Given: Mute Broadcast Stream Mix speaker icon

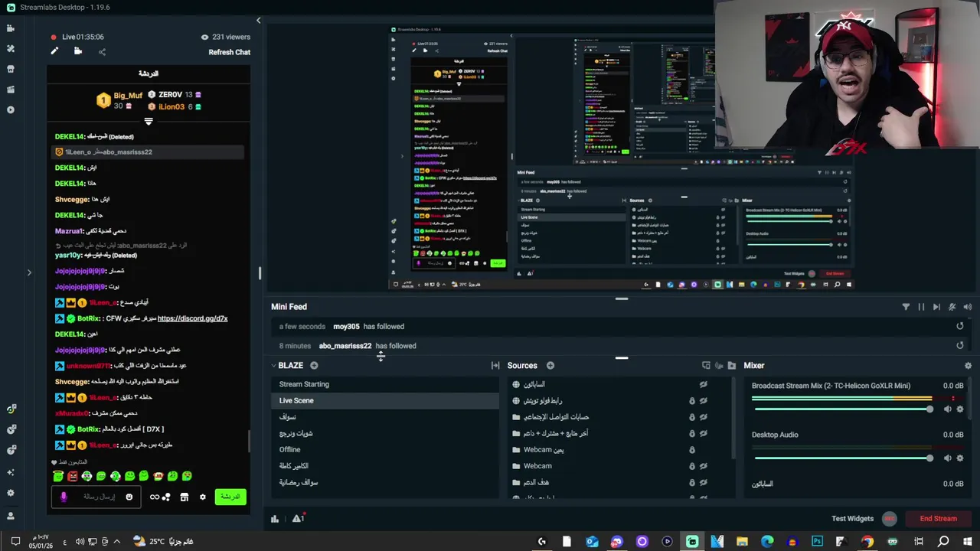Looking at the screenshot, I should (947, 409).
